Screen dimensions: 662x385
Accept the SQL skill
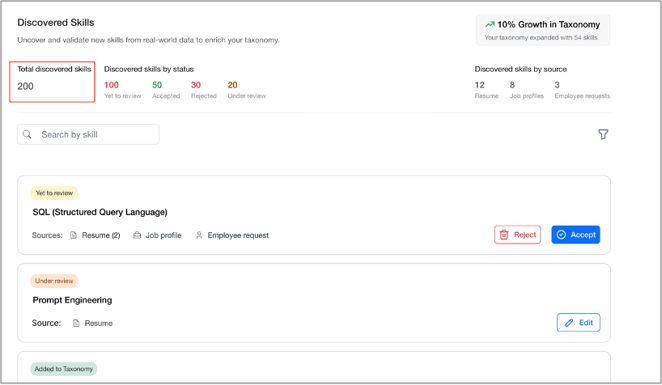pyautogui.click(x=575, y=235)
